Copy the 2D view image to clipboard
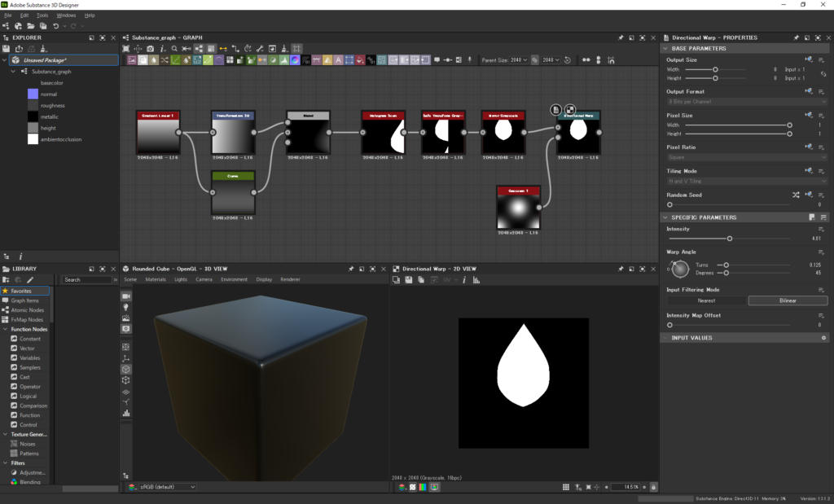Screen dimensions: 834x504 click(x=421, y=279)
